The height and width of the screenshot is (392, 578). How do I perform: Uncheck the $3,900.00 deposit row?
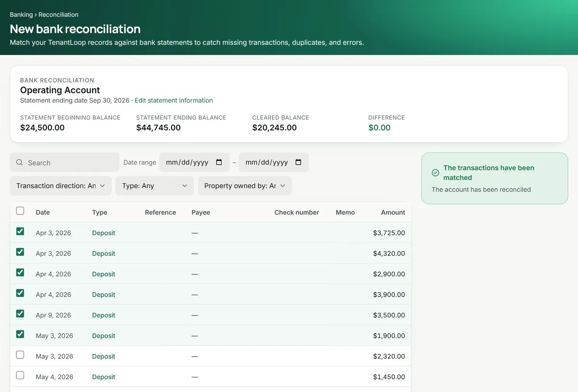click(20, 293)
